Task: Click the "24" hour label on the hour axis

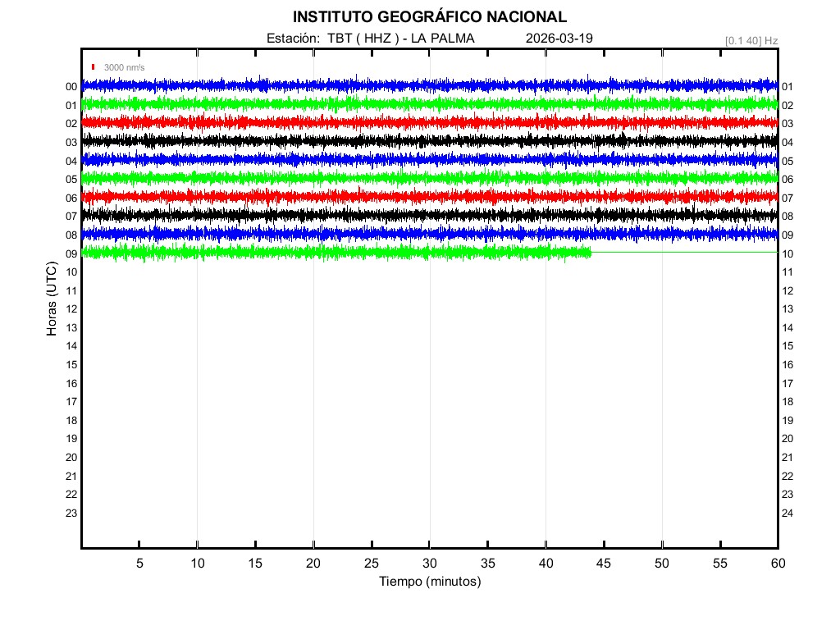Action: 787,514
